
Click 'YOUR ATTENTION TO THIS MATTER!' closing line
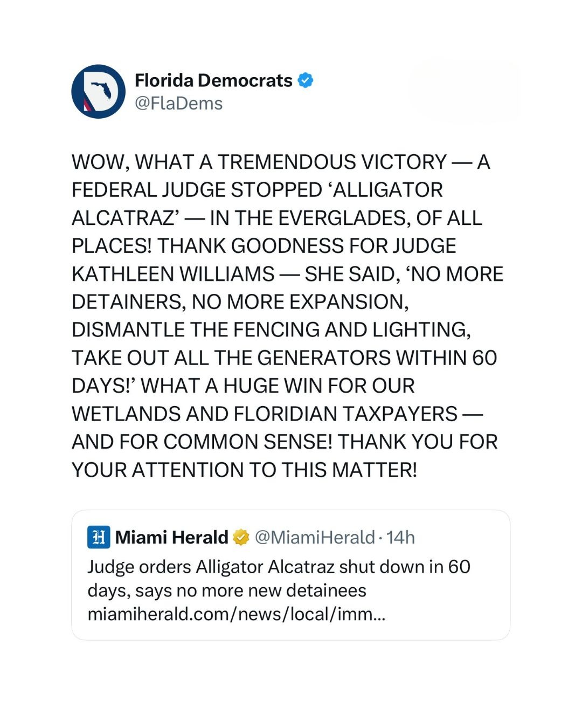(244, 470)
